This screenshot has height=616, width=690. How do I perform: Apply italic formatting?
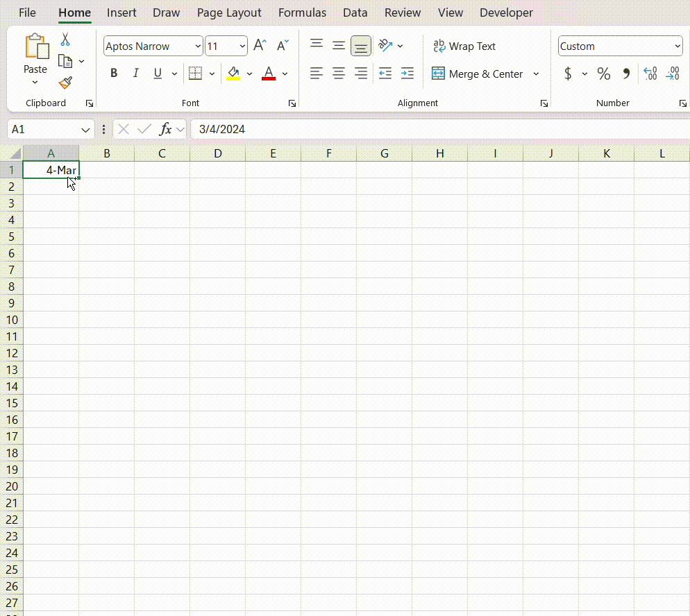click(135, 73)
